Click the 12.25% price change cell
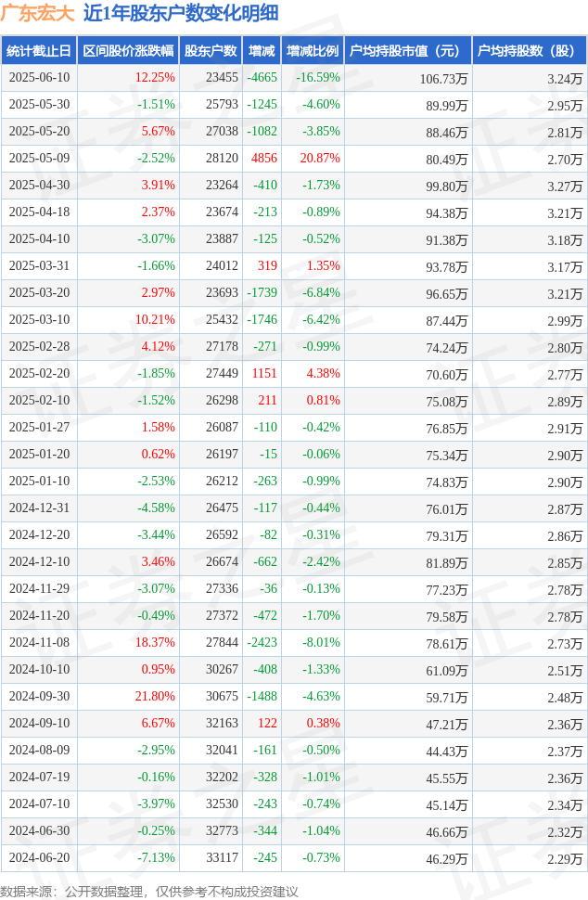The height and width of the screenshot is (900, 588). tap(155, 78)
